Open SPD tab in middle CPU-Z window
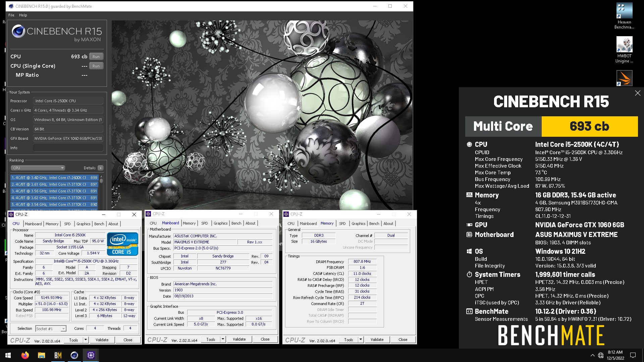This screenshot has height=362, width=644. (x=205, y=223)
